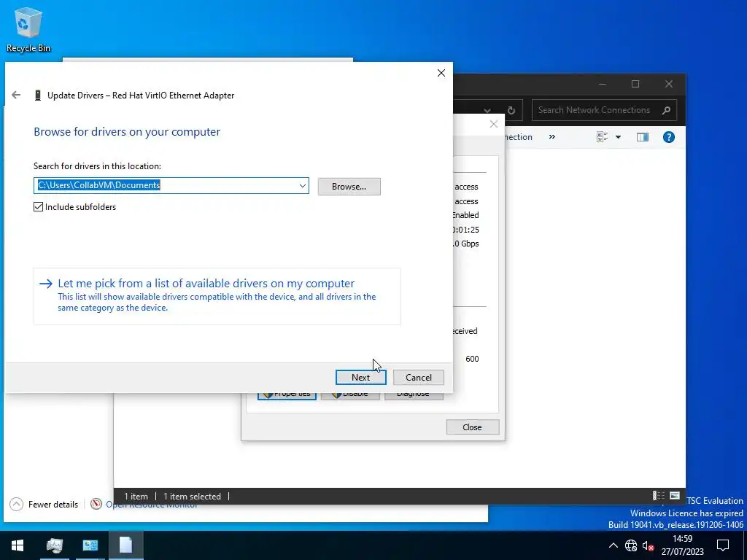Collapse Task Manager with Fewer details

pyautogui.click(x=44, y=505)
